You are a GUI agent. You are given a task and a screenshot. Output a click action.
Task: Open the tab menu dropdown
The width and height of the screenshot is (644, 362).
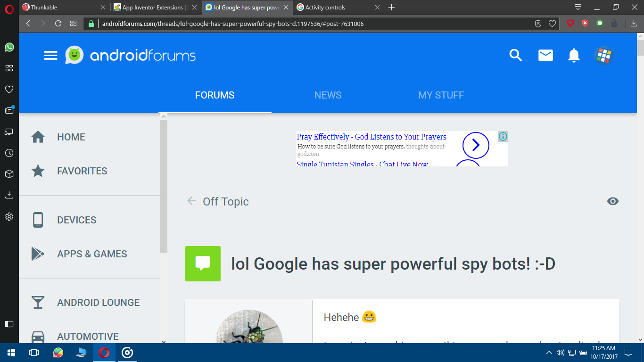coord(578,7)
